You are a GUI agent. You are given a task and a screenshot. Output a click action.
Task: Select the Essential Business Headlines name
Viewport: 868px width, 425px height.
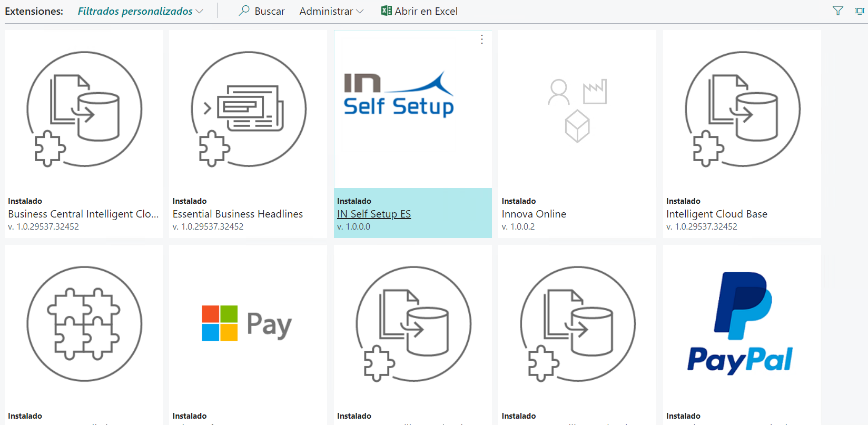pos(238,214)
